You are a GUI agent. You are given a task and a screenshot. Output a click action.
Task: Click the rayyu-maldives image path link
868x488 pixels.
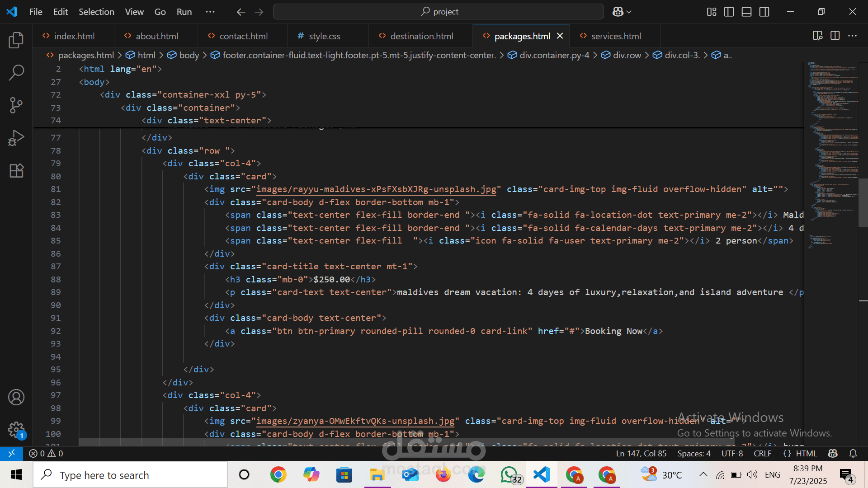(376, 189)
